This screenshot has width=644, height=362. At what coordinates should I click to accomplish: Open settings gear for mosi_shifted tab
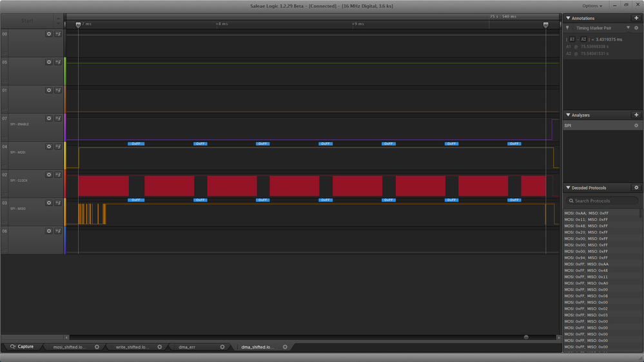pyautogui.click(x=97, y=347)
